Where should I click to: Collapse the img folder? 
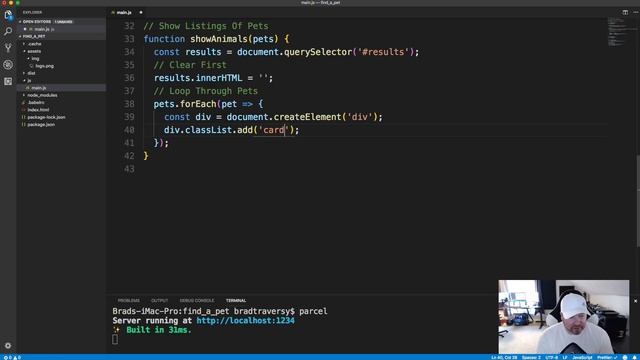pos(35,58)
